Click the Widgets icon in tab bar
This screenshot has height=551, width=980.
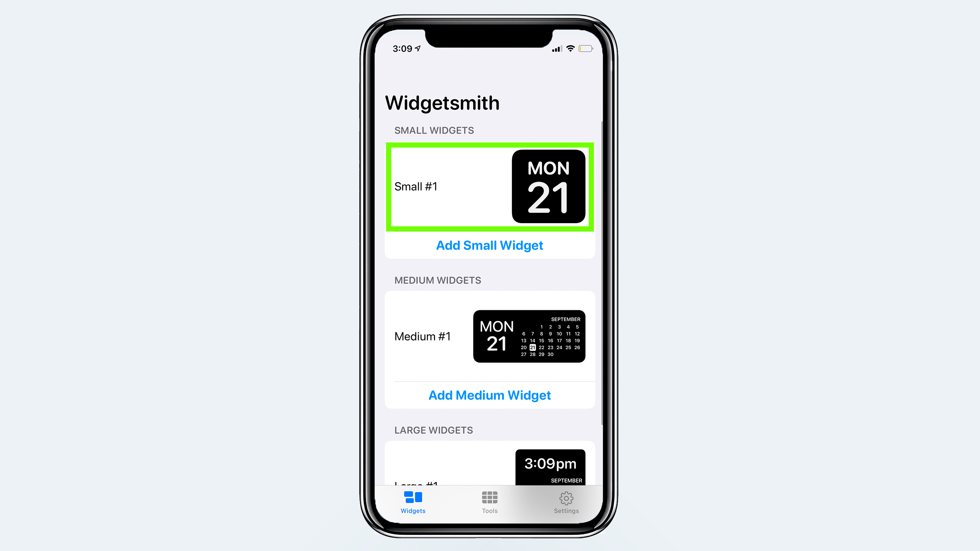click(413, 501)
